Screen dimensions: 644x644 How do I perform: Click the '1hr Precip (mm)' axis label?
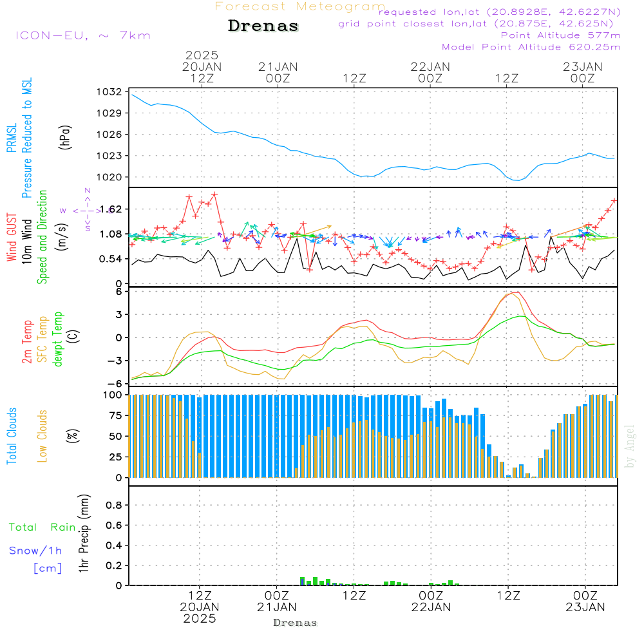click(84, 533)
